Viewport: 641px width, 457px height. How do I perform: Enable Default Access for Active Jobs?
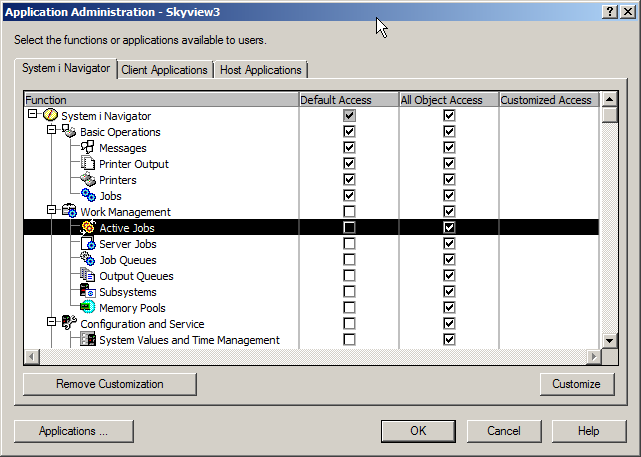[349, 227]
